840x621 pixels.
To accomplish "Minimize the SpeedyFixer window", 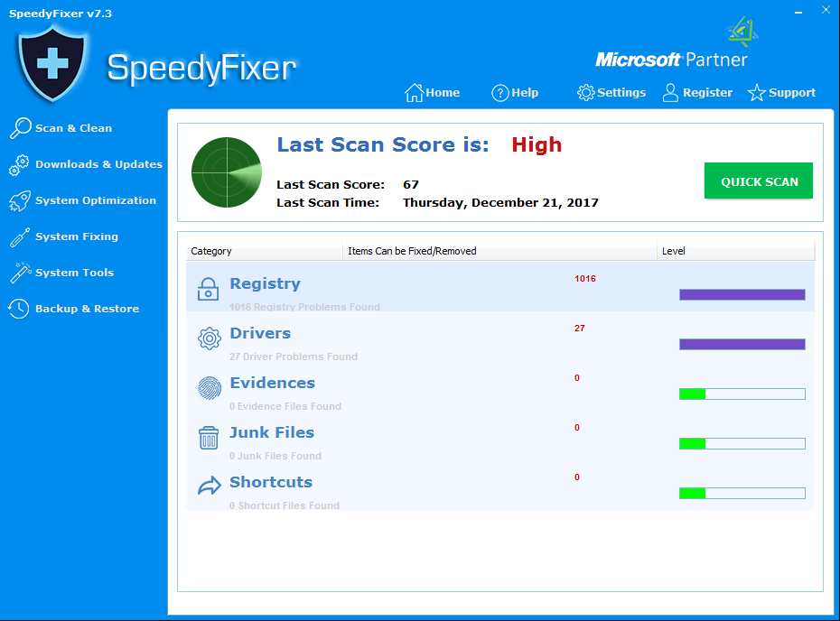I will pyautogui.click(x=798, y=13).
